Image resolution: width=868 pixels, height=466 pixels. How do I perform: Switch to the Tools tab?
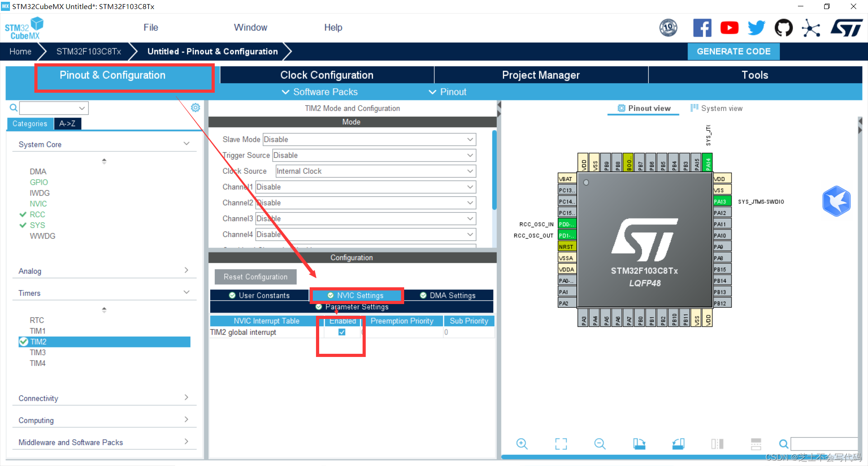(x=755, y=75)
